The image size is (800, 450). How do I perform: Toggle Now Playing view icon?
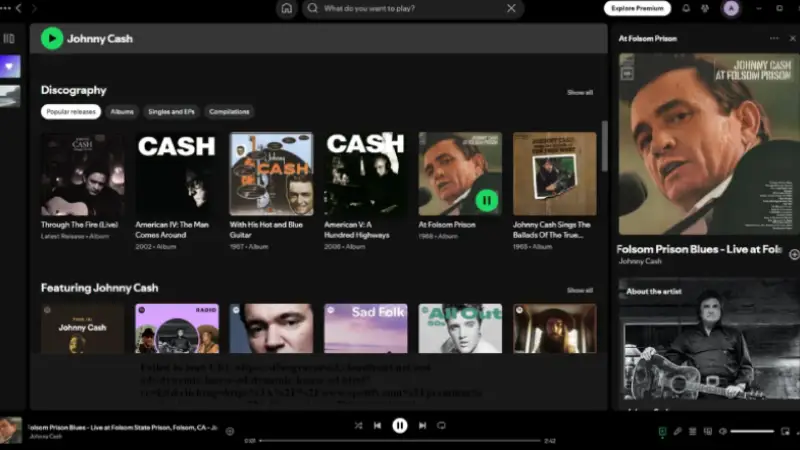[x=662, y=432]
